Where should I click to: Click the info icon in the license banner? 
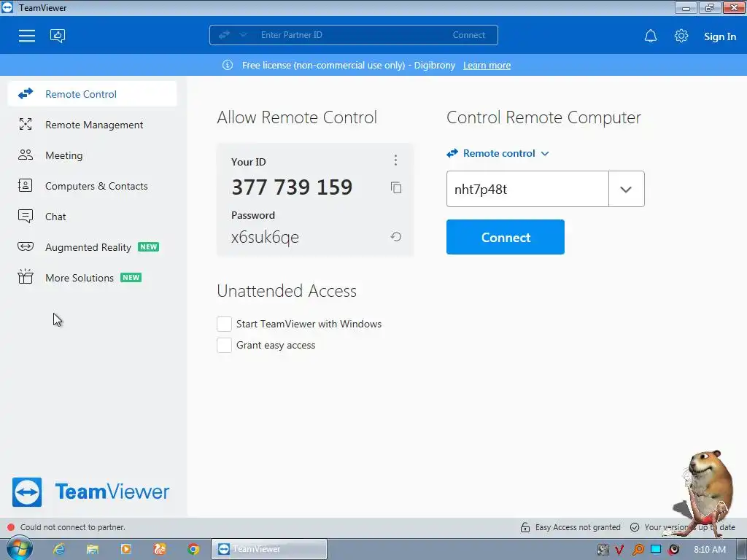point(228,65)
